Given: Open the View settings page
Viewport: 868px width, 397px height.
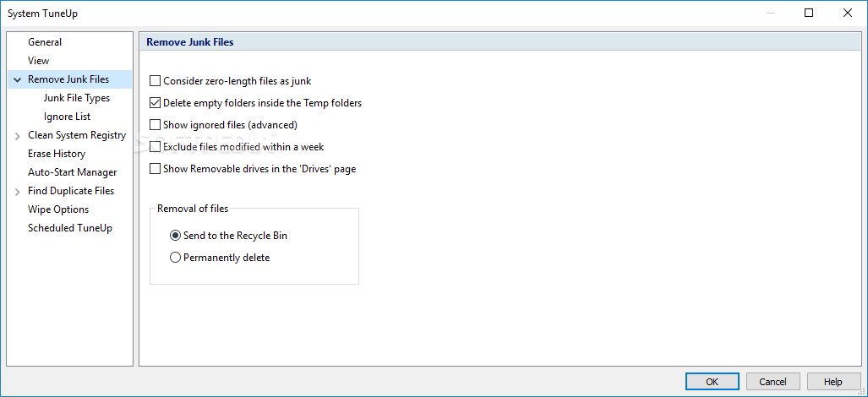Looking at the screenshot, I should pyautogui.click(x=38, y=61).
